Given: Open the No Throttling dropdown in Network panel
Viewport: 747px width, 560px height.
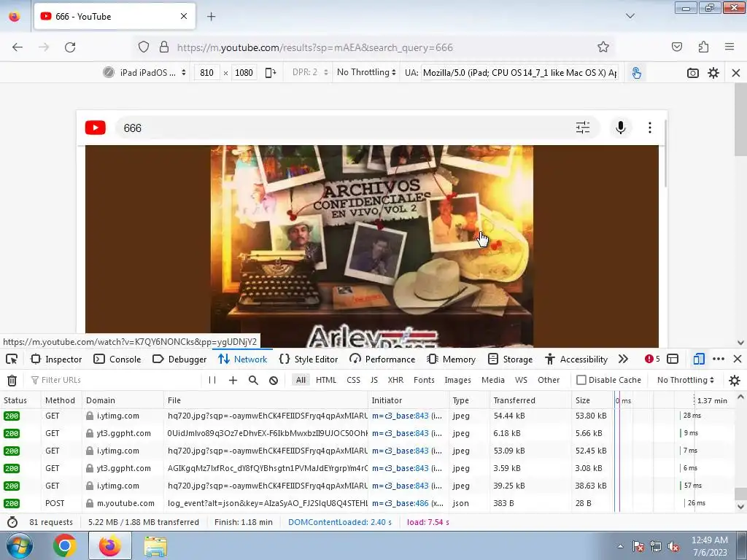Looking at the screenshot, I should coord(686,380).
